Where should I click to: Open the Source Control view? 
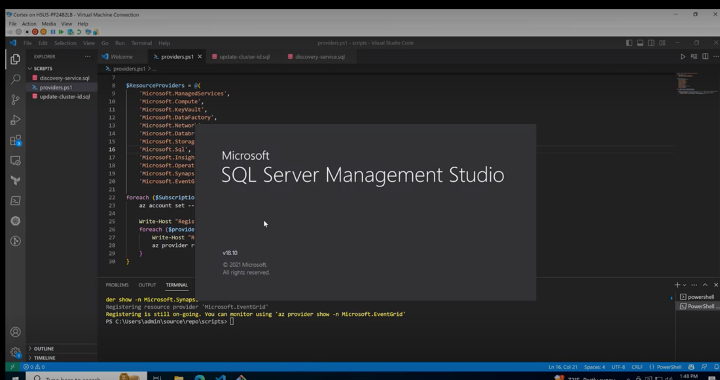tap(15, 99)
